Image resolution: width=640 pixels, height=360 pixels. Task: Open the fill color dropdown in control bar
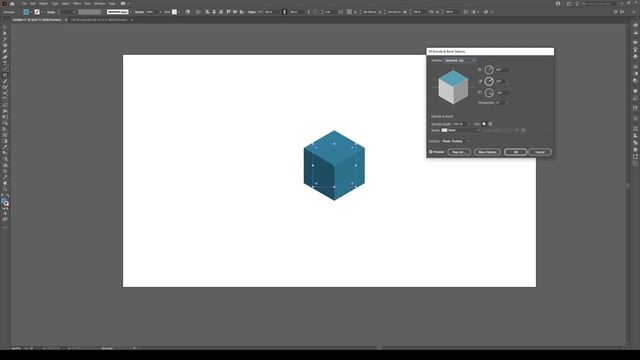31,12
